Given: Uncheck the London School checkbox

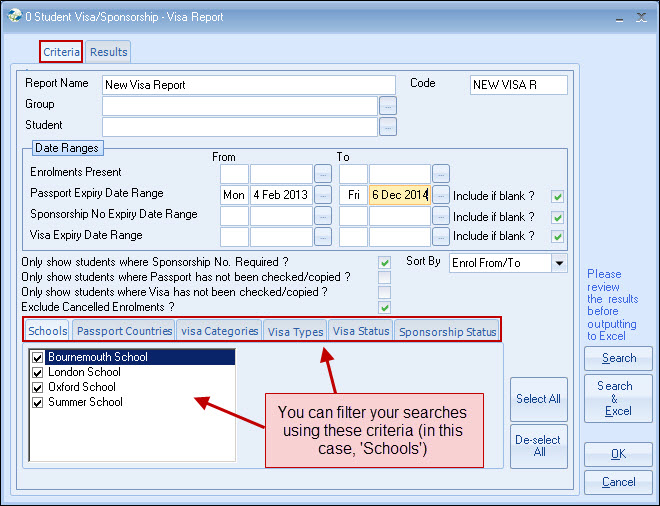Looking at the screenshot, I should pyautogui.click(x=38, y=372).
